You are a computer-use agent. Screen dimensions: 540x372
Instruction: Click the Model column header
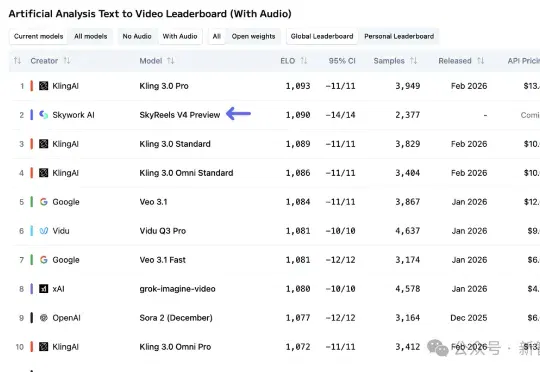pyautogui.click(x=150, y=61)
